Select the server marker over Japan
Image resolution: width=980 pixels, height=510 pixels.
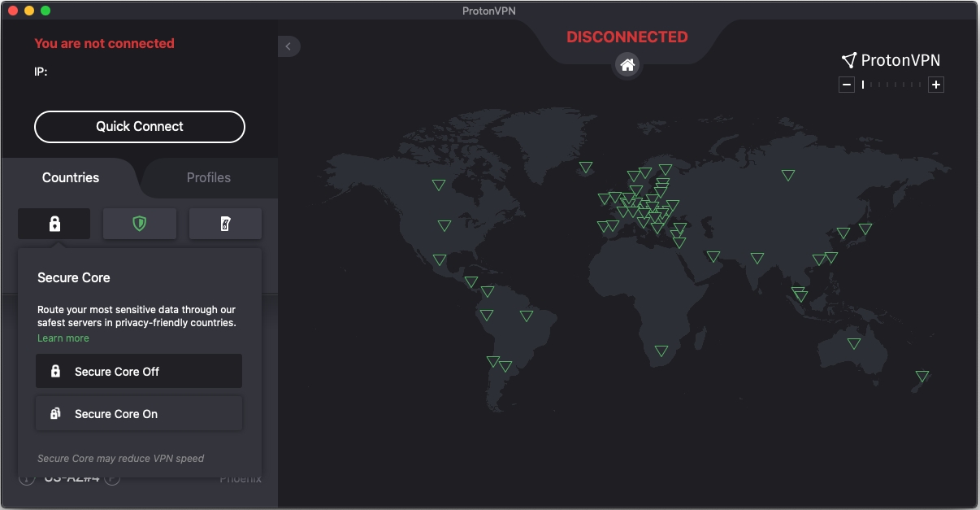click(x=865, y=229)
